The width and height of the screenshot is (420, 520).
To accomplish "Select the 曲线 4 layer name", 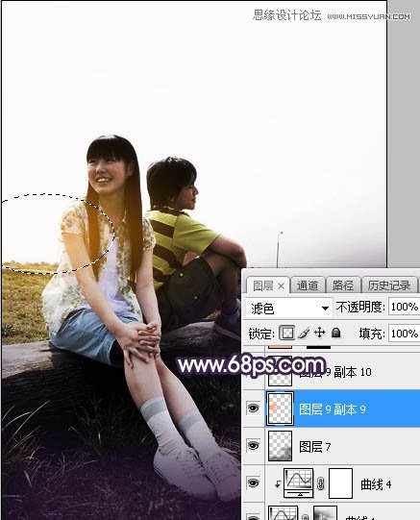I will [376, 484].
